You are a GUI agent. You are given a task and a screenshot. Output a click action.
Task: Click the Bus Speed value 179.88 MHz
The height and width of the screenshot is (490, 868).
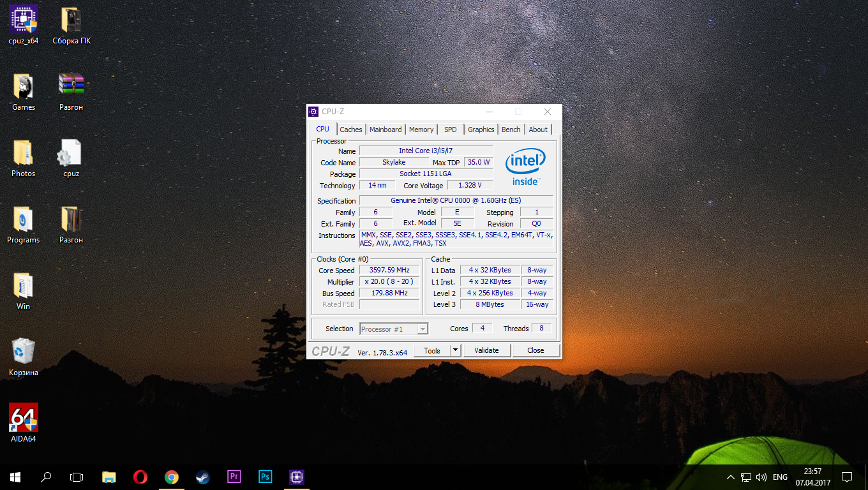click(389, 293)
